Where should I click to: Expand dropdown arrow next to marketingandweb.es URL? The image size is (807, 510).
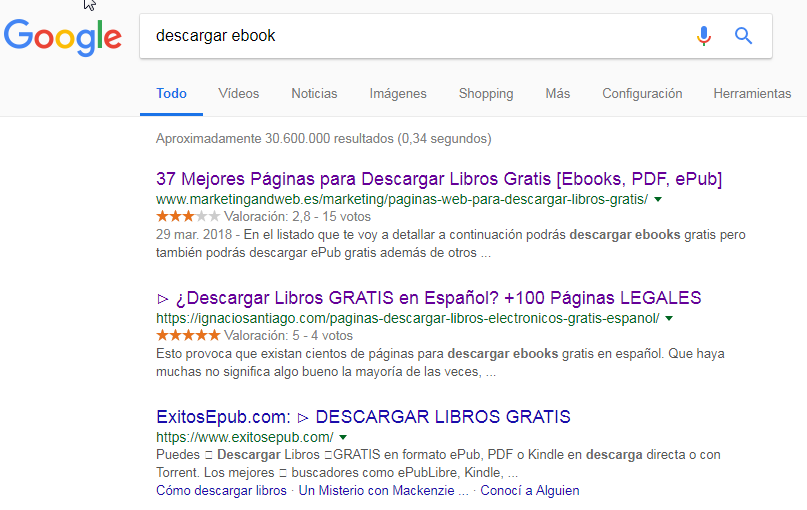click(658, 200)
